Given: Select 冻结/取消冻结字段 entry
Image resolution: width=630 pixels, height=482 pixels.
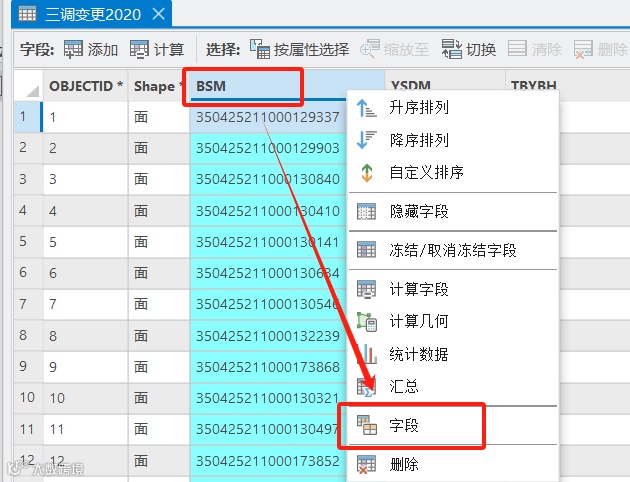Looking at the screenshot, I should (x=453, y=250).
